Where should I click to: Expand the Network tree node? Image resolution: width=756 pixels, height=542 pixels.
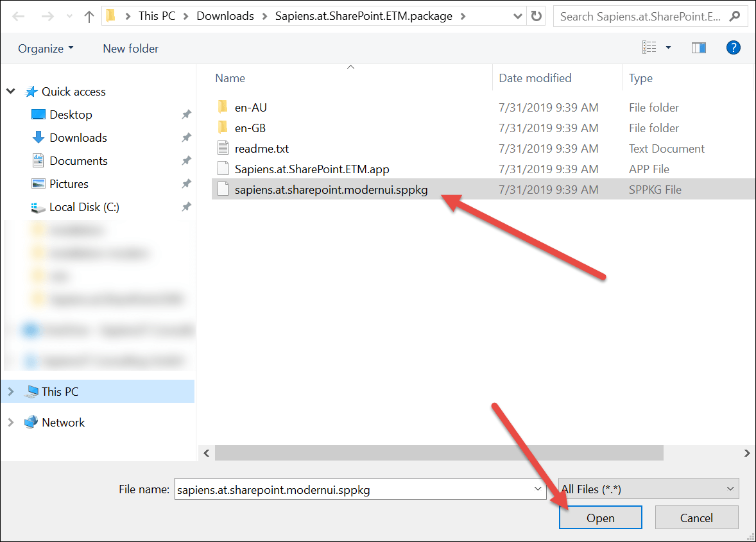[10, 422]
